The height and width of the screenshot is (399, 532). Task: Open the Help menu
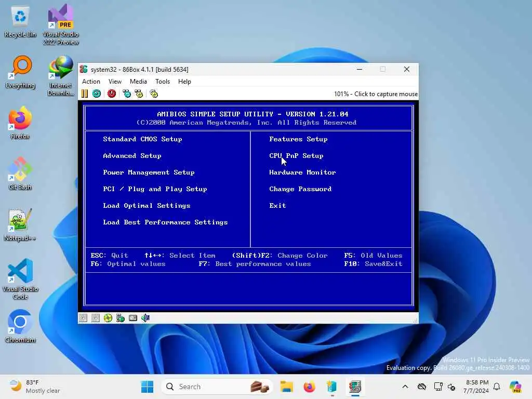pyautogui.click(x=184, y=82)
